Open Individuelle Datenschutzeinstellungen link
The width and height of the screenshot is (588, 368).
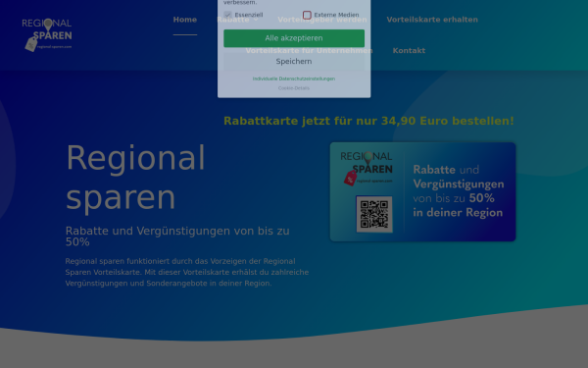[294, 79]
